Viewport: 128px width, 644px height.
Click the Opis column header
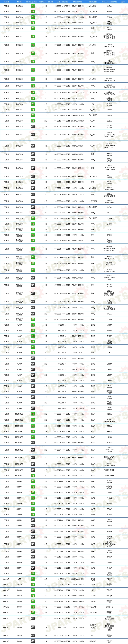[x=122, y=2]
